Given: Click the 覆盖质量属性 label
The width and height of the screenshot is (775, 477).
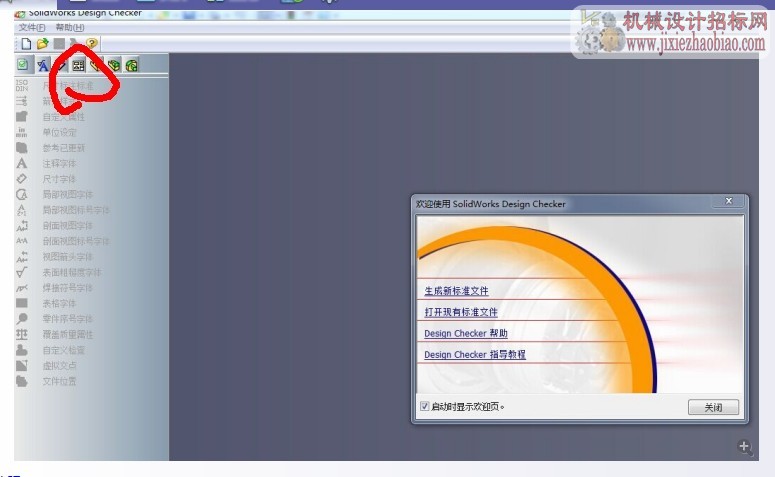Looking at the screenshot, I should click(x=68, y=334).
